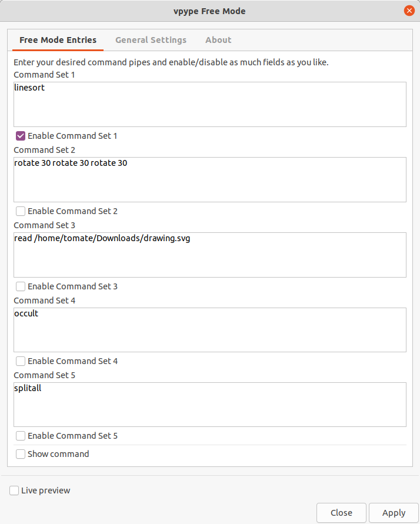Tick the Enable Command Set 3 box

[x=21, y=286]
